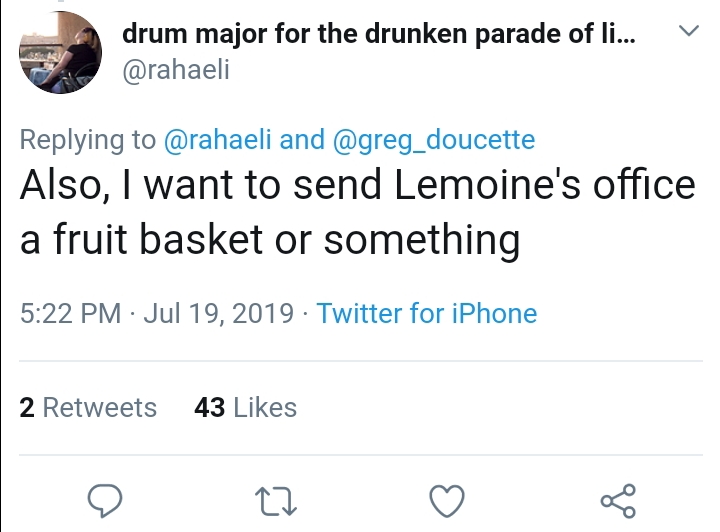The image size is (720, 532).
Task: View the list of 2 Retweets
Action: (x=88, y=407)
